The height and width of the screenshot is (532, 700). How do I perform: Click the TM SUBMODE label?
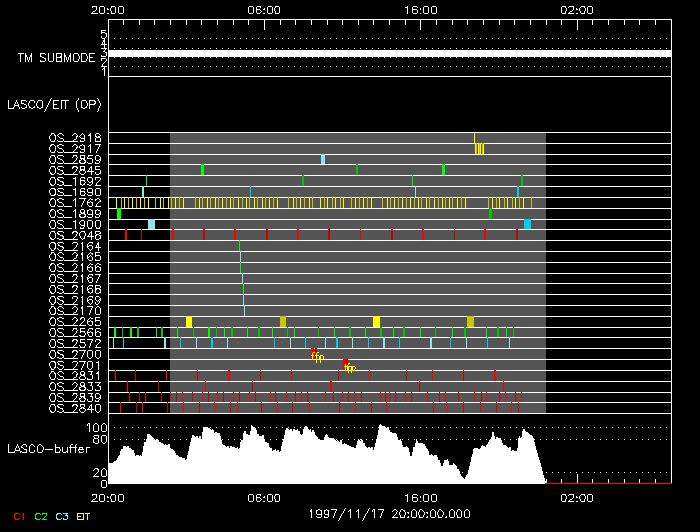pyautogui.click(x=56, y=59)
